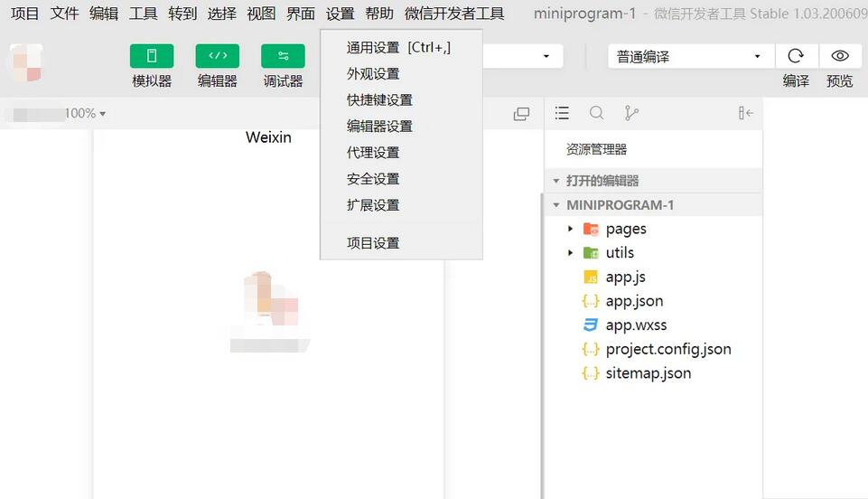Click the pages folder icon
868x499 pixels.
591,229
